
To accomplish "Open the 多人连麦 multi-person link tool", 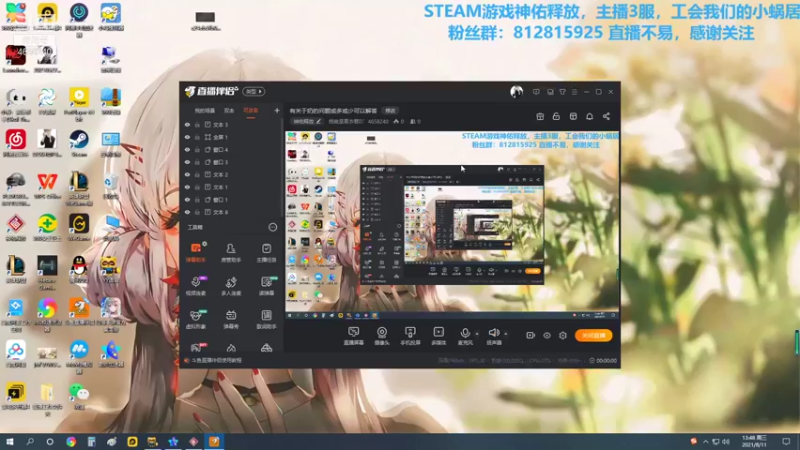I will (231, 286).
